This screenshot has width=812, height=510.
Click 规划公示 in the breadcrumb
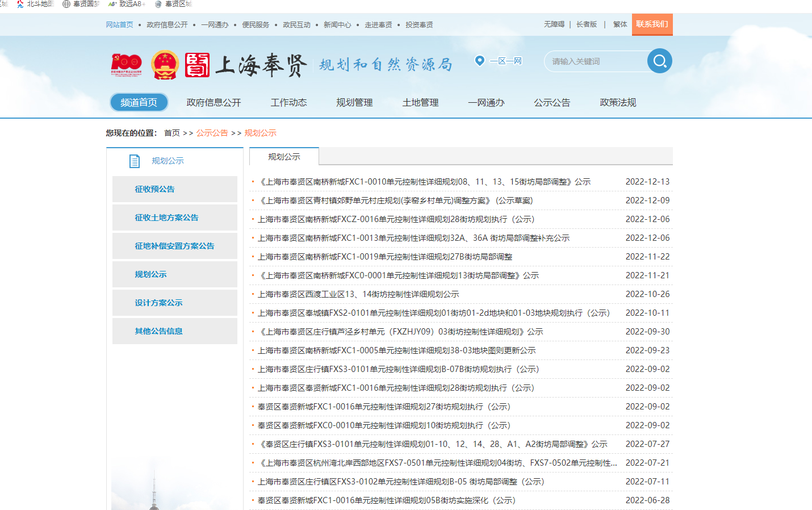260,133
